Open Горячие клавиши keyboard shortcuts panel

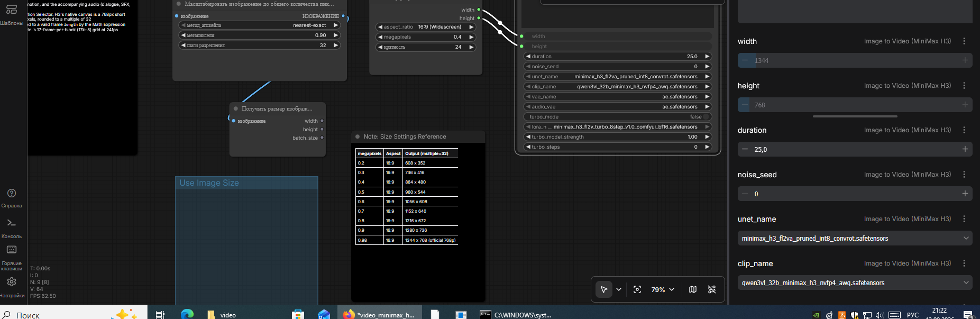[x=12, y=258]
